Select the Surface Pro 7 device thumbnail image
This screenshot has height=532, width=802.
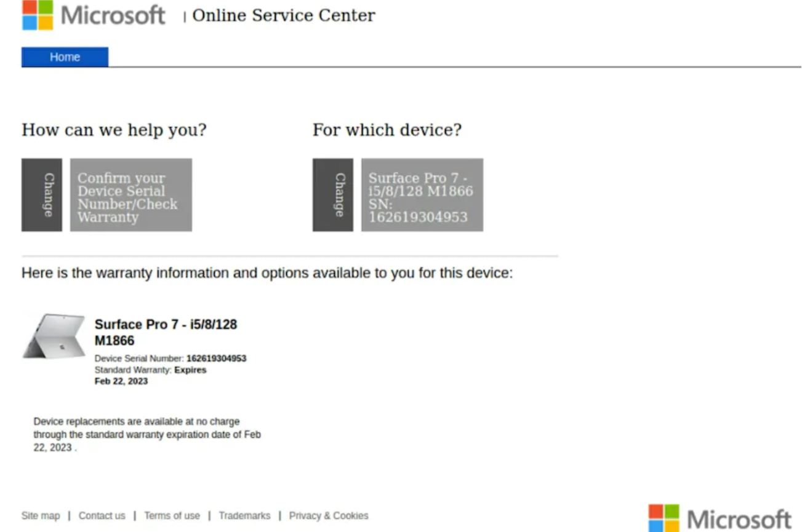pos(54,338)
